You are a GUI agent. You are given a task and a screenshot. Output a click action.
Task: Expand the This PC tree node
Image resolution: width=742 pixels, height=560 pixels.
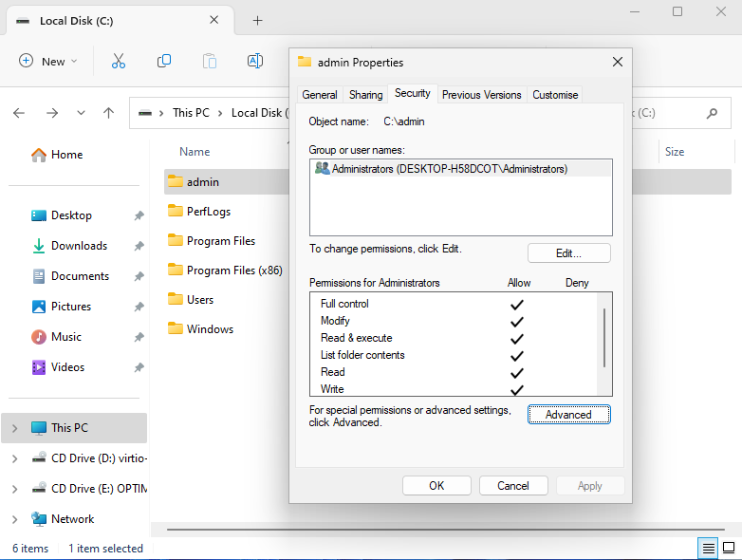14,428
